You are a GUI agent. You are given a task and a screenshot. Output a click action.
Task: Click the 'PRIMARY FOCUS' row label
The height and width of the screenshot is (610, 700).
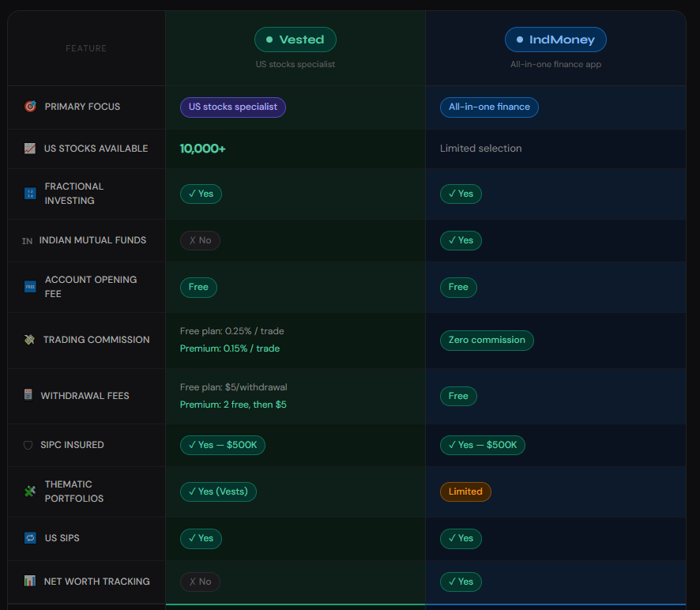82,107
